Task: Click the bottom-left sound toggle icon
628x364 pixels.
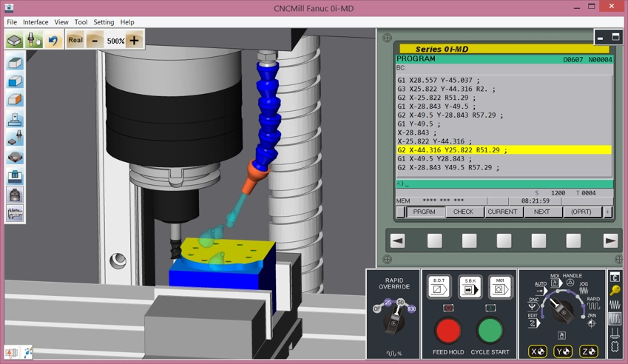Action: [12, 352]
